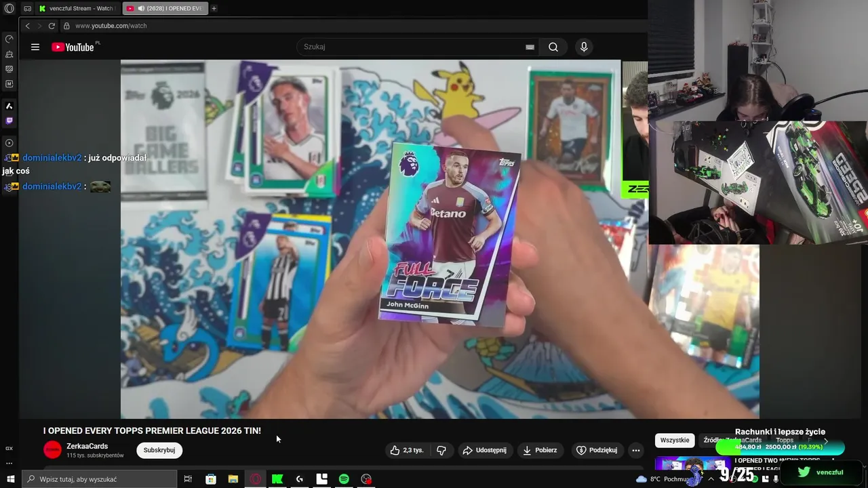Open Opera GX taskbar icon
The width and height of the screenshot is (868, 488).
(x=256, y=479)
